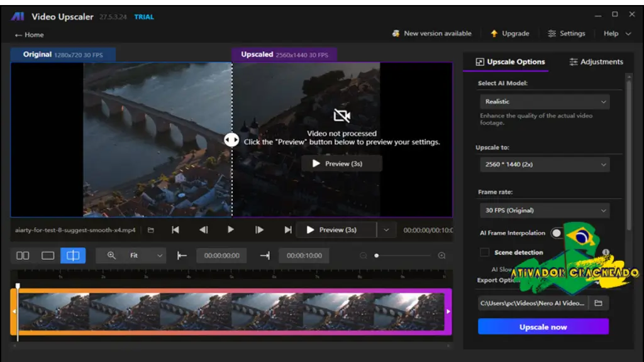The height and width of the screenshot is (362, 644).
Task: Open the Upgrade option
Action: (509, 34)
